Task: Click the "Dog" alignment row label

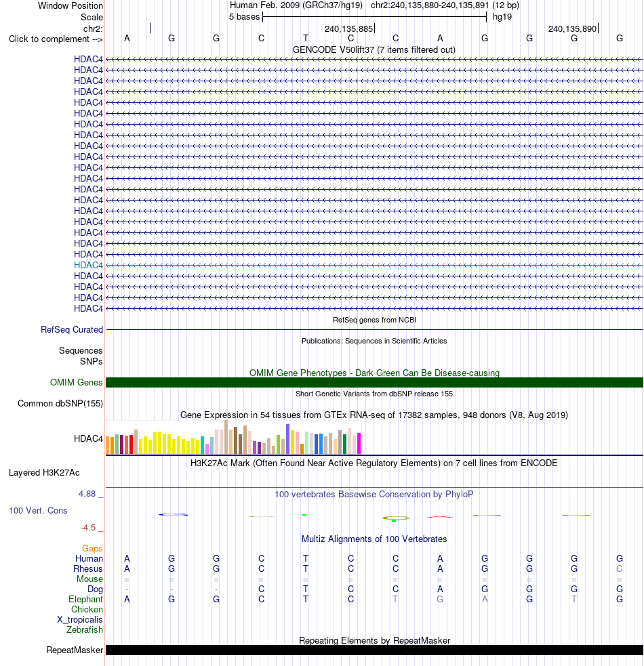Action: point(95,589)
